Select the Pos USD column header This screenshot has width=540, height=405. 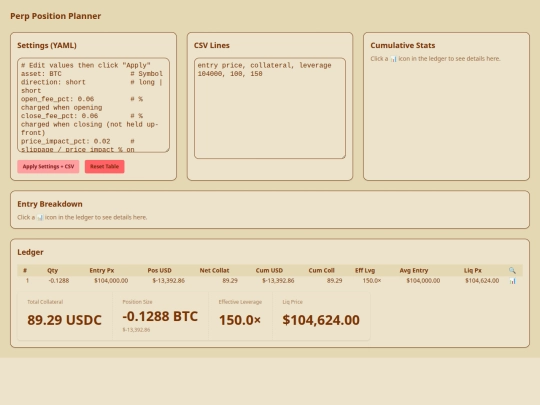pos(159,270)
